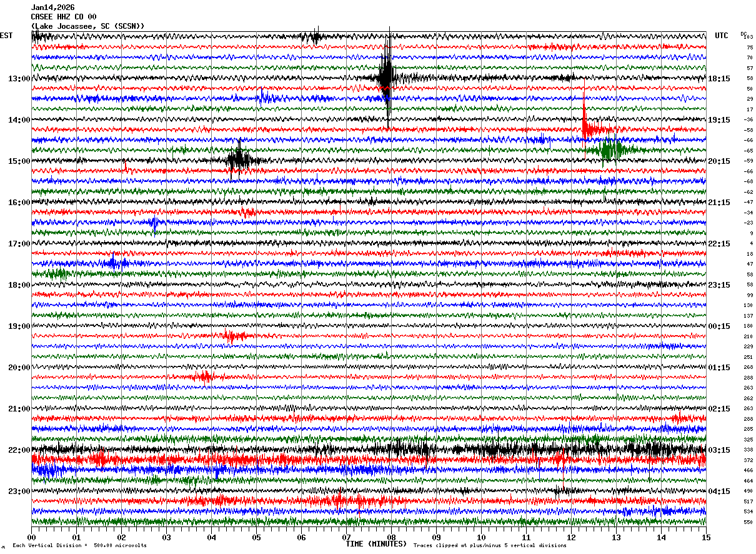Click the DC offset value 550
Screen dimensions: 756x554
(749, 522)
